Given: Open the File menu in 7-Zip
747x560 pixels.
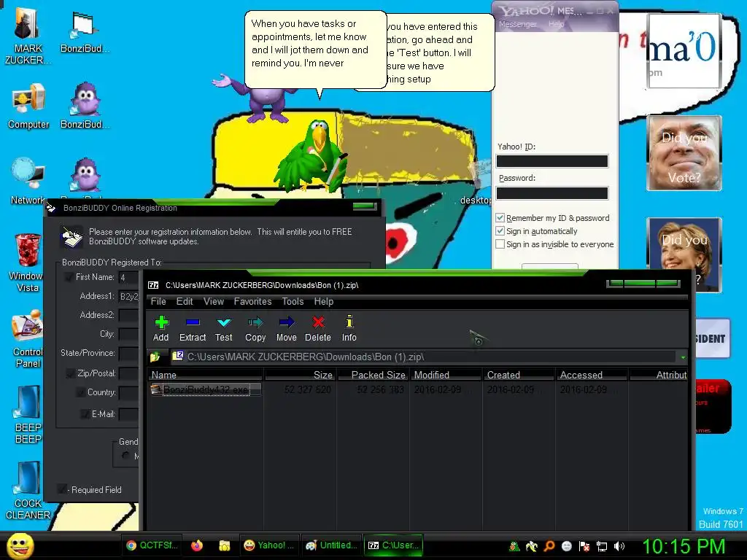Looking at the screenshot, I should pos(158,301).
